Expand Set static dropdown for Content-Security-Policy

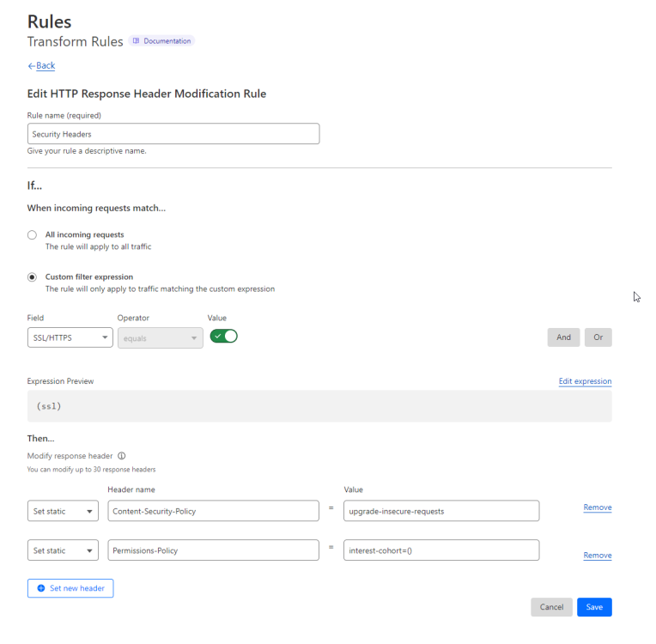coord(63,511)
